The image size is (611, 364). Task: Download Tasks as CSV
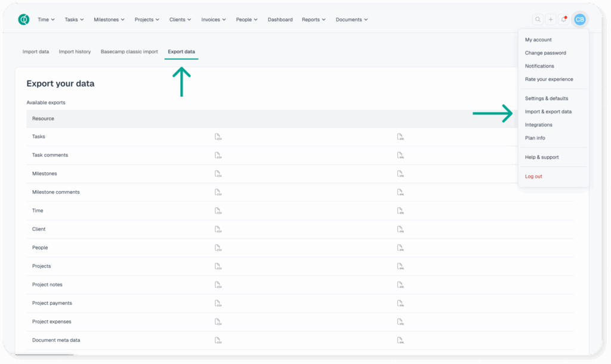(x=218, y=137)
